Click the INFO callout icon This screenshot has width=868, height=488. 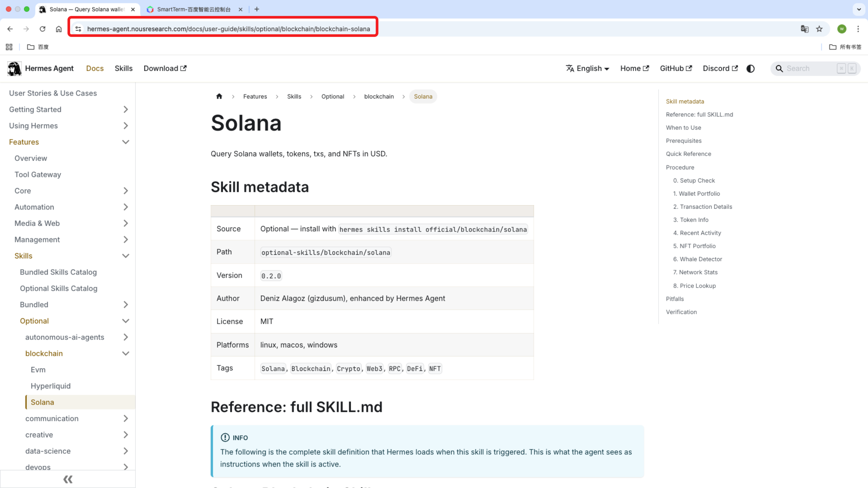coord(225,438)
